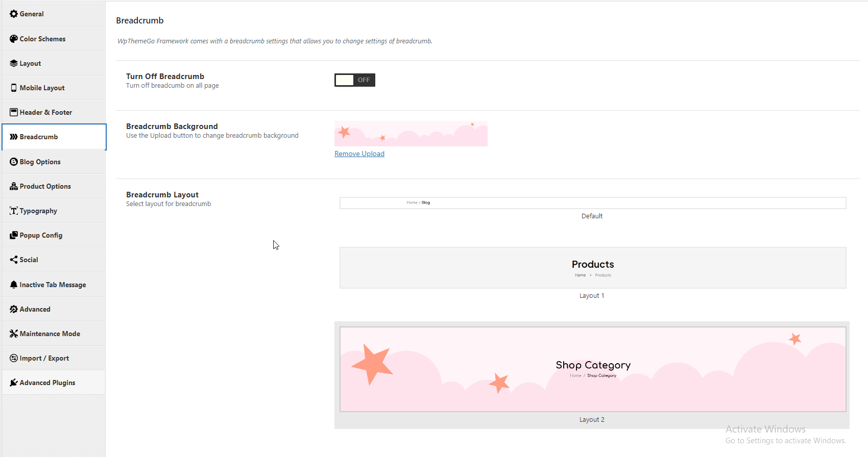Viewport: 868px width, 457px height.
Task: Open the Popup Config panel
Action: [41, 235]
